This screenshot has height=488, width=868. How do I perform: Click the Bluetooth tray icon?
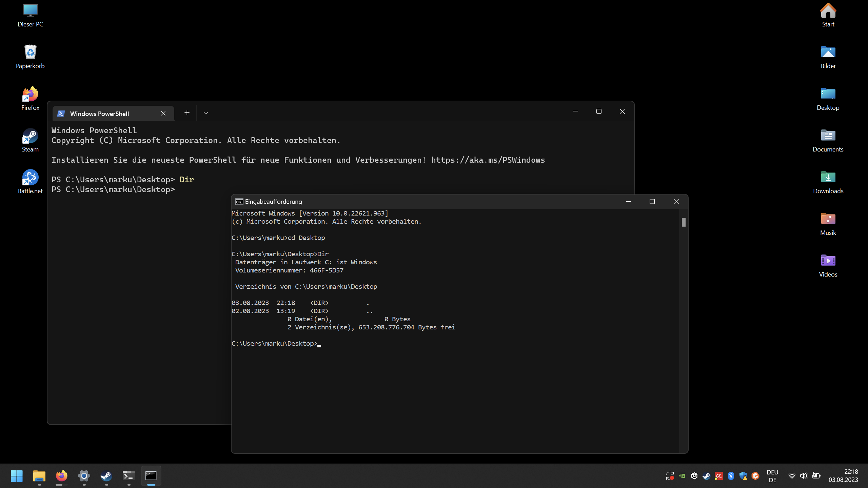pyautogui.click(x=731, y=476)
